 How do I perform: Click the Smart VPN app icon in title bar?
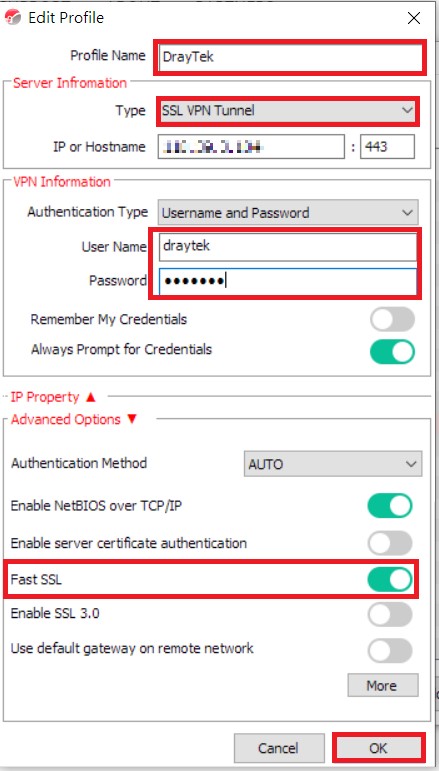point(13,18)
